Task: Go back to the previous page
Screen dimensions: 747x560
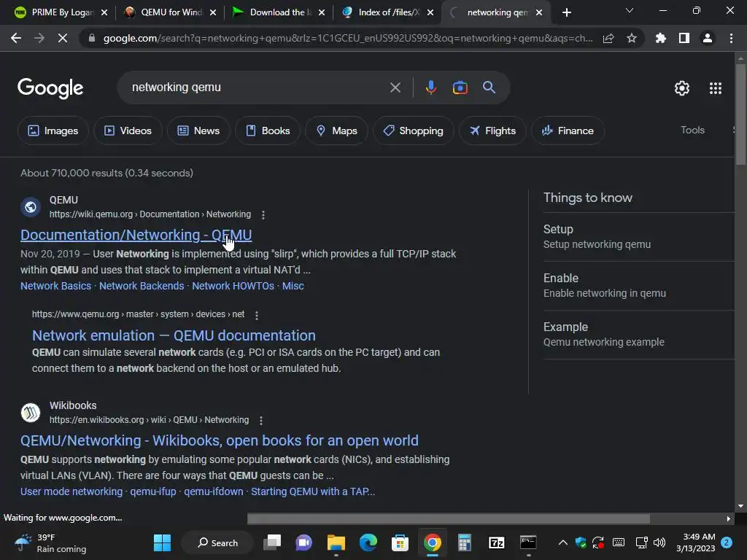Action: tap(16, 38)
